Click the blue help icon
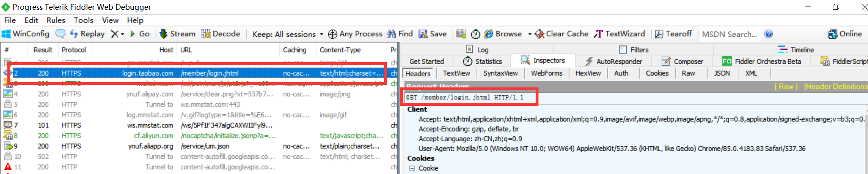The image size is (868, 174). pyautogui.click(x=769, y=34)
